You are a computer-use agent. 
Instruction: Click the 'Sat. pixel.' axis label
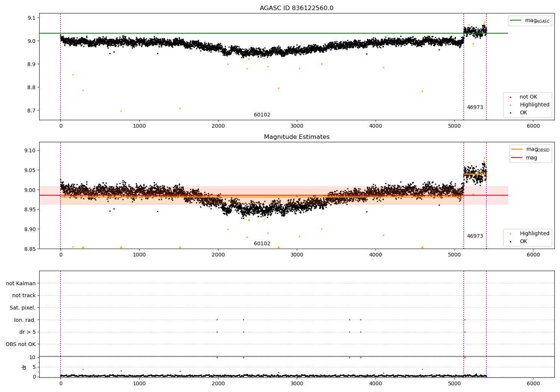tap(23, 308)
